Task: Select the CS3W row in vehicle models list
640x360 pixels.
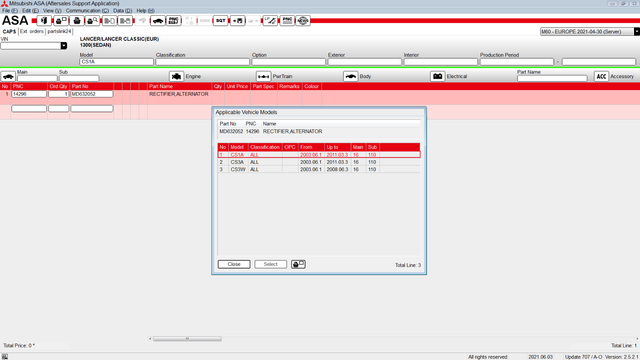Action: [319, 169]
